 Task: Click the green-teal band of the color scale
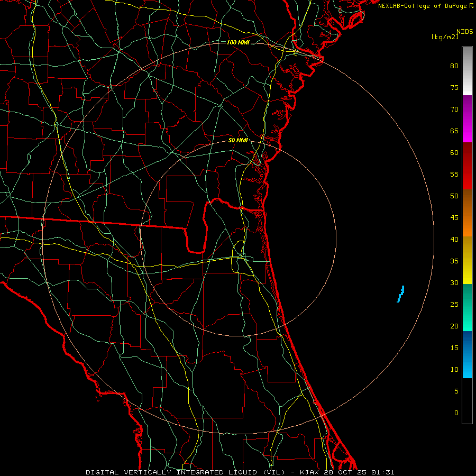pos(467,307)
